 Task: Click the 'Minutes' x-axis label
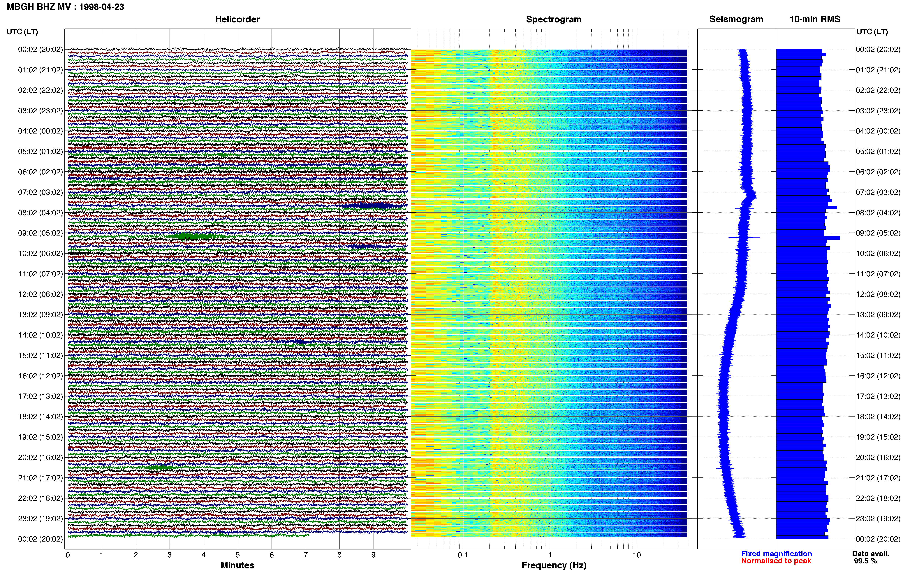coord(237,565)
